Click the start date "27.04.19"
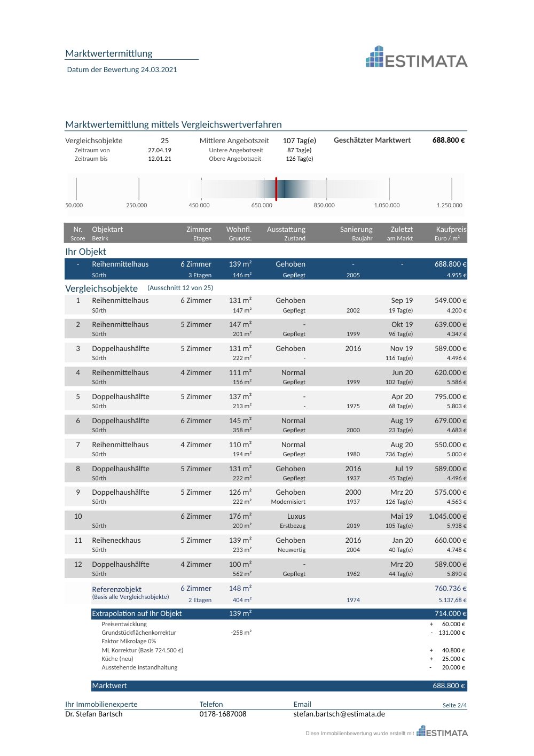 coord(160,150)
